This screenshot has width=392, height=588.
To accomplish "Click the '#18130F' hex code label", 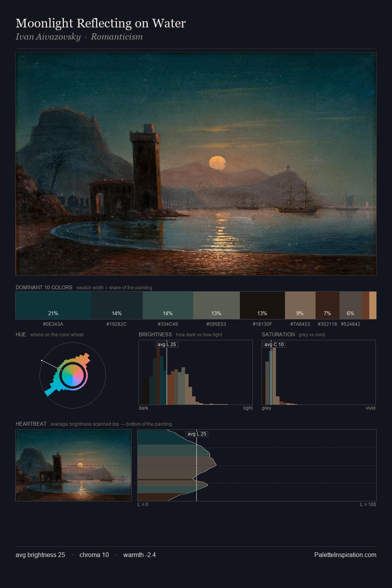I will coord(262,324).
